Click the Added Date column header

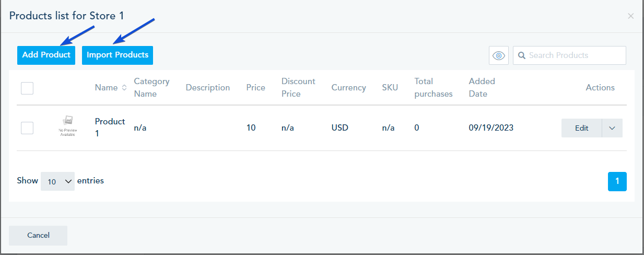482,88
